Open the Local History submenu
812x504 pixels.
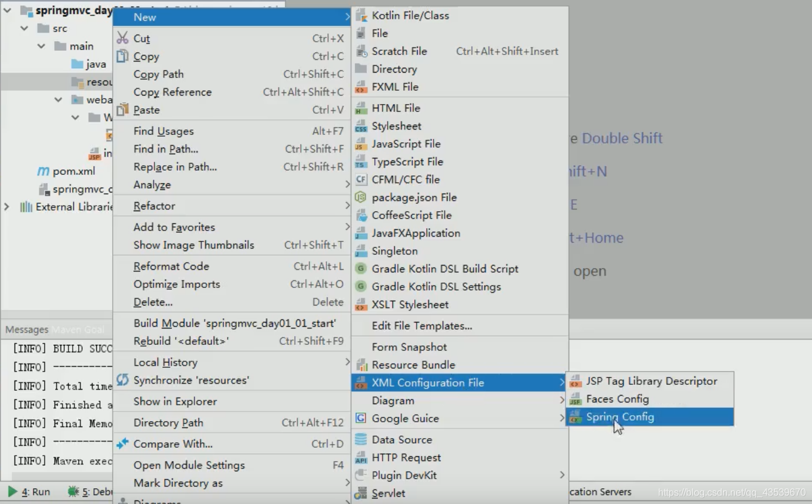click(x=232, y=362)
